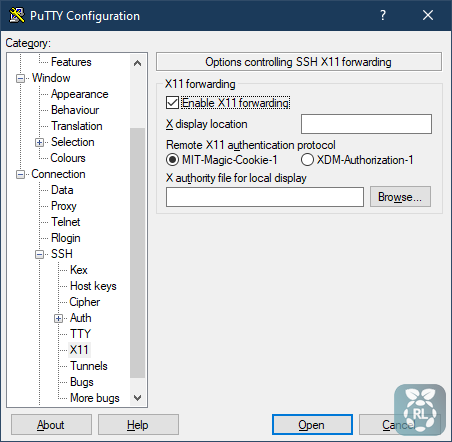
Task: Open the Cipher category
Action: (x=85, y=302)
